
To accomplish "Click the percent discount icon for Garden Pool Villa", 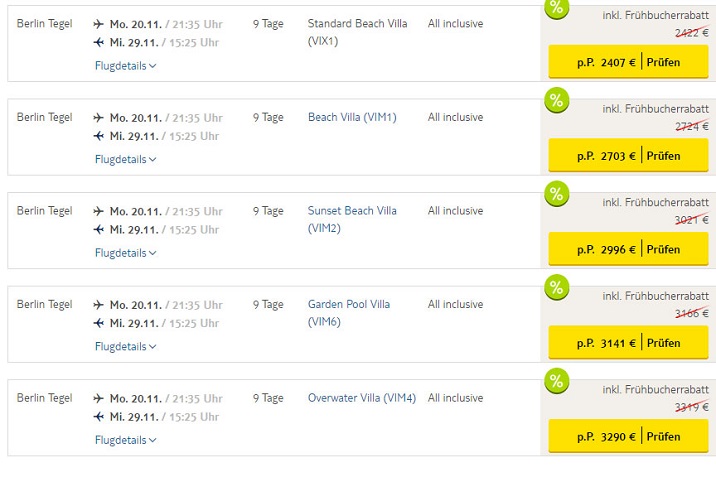I will click(556, 287).
